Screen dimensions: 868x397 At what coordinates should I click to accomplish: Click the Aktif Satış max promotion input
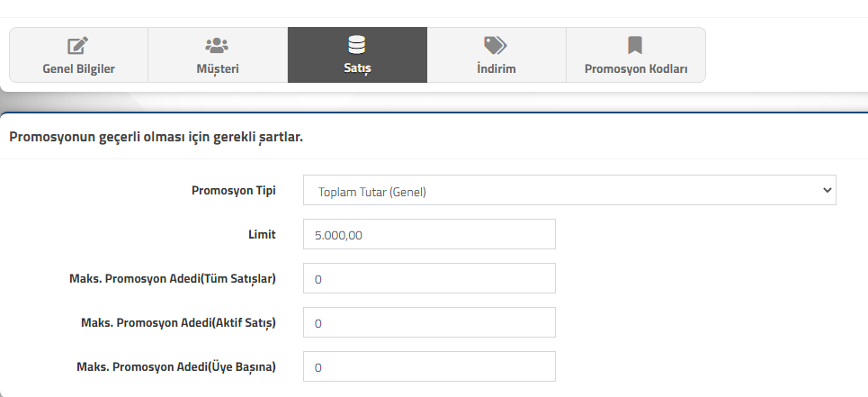pos(429,322)
